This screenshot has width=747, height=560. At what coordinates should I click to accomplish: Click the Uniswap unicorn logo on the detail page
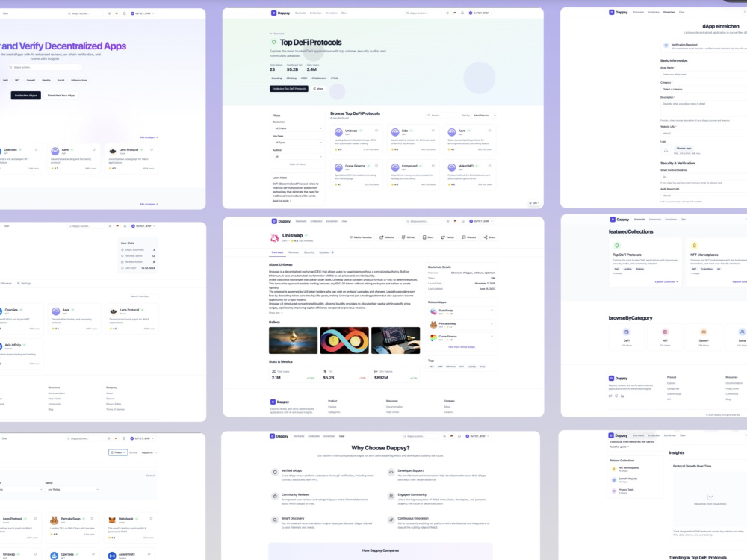click(274, 237)
